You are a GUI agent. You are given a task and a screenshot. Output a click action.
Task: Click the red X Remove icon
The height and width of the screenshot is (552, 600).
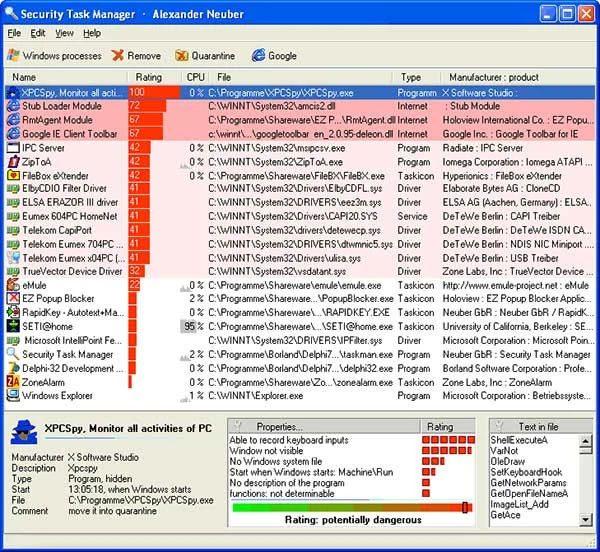click(117, 55)
